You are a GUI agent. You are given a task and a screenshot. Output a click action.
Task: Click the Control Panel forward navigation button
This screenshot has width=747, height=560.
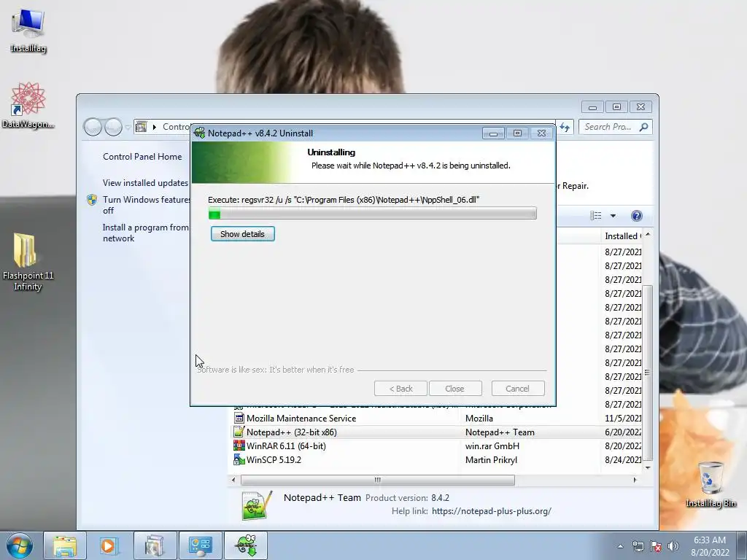[113, 127]
